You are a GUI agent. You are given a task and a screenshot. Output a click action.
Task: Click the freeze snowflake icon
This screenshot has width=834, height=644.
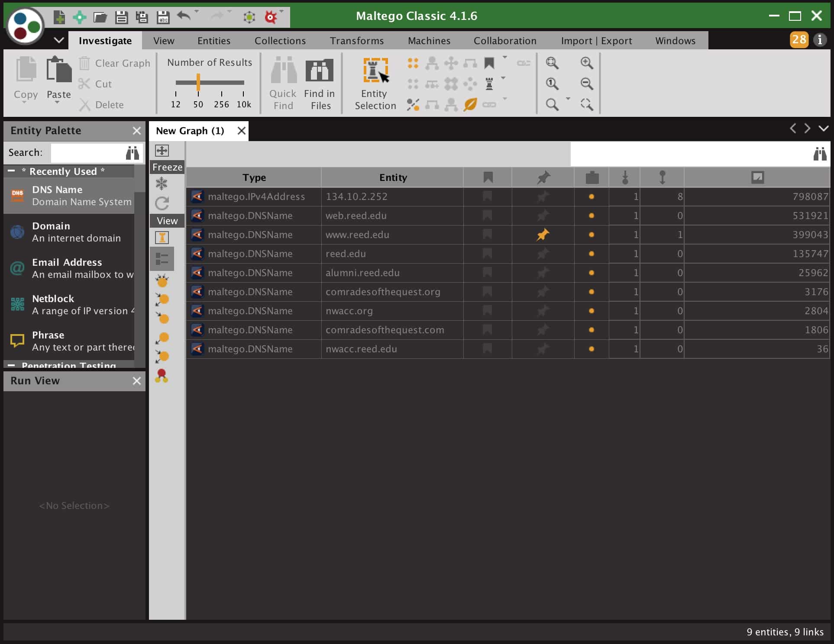[162, 184]
